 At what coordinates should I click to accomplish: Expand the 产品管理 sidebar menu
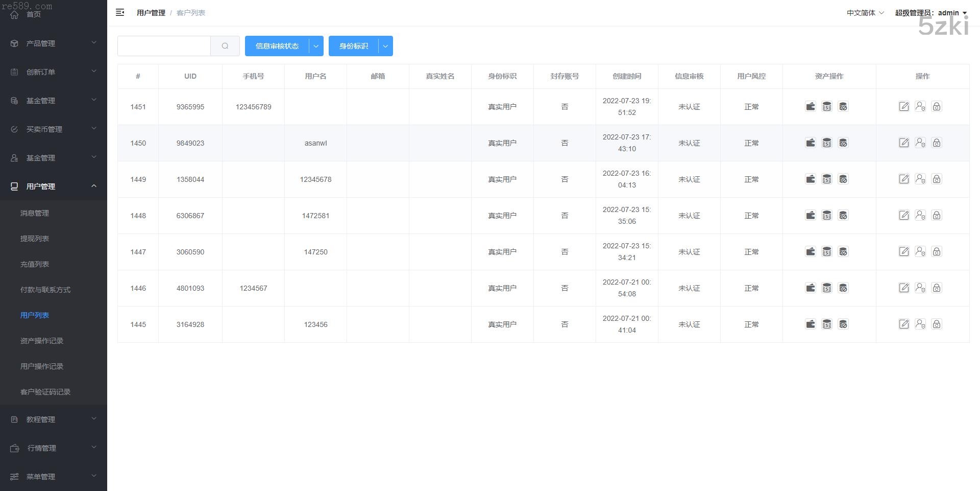pos(54,43)
